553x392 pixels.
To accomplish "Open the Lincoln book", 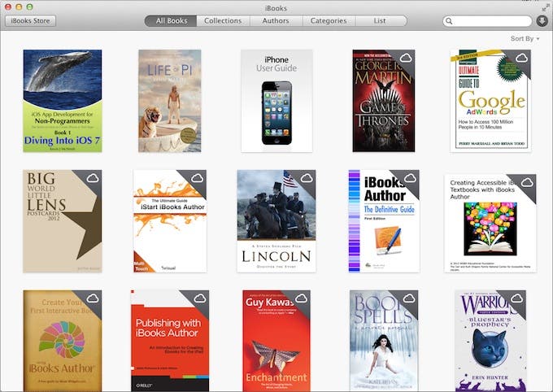I will coord(276,221).
